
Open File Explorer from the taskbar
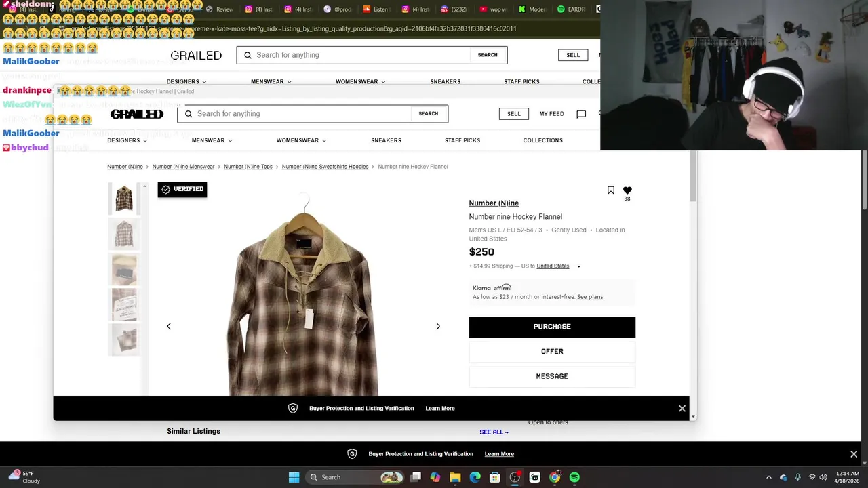pos(455,477)
